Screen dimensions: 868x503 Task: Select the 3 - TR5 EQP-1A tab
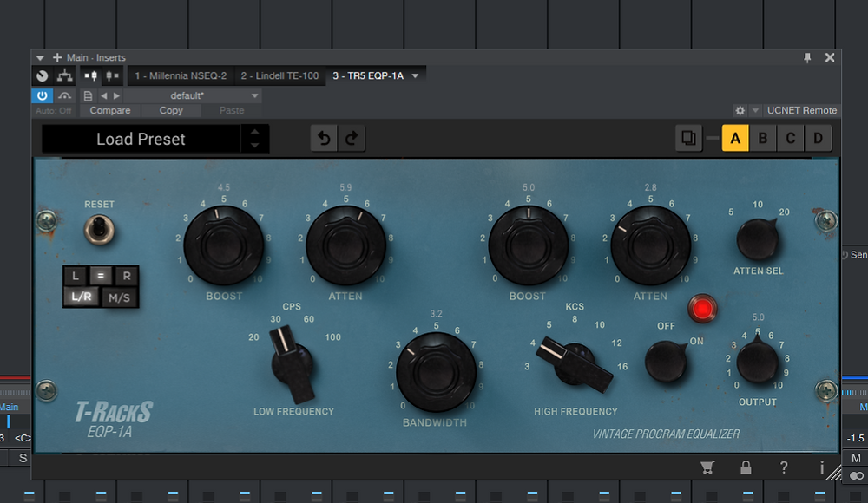pos(368,75)
